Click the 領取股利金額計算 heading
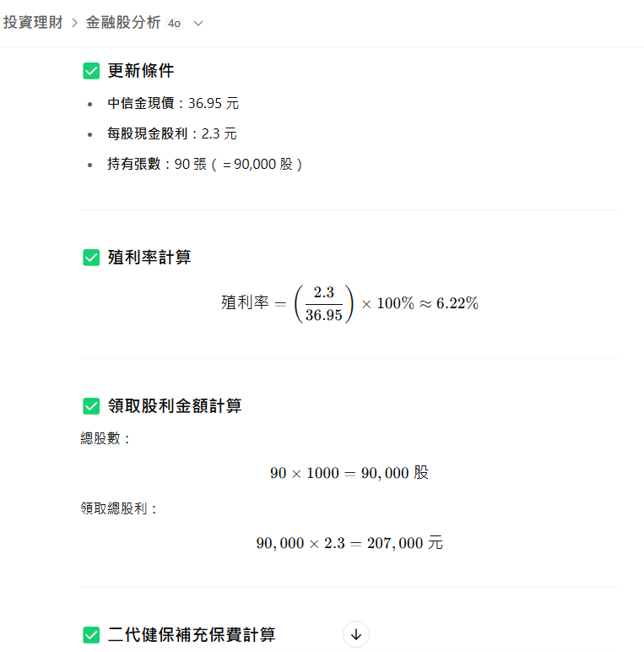The width and height of the screenshot is (644, 652). 175,406
